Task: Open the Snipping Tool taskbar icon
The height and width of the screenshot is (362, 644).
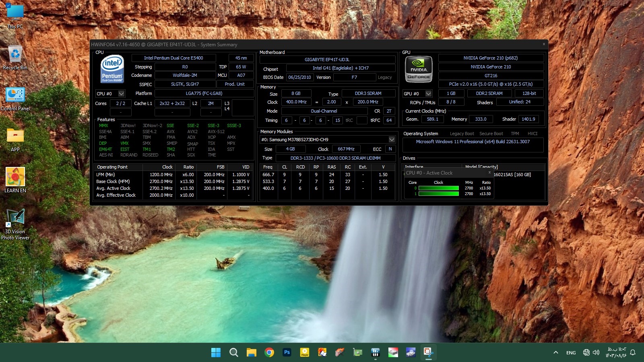Action: (x=428, y=353)
